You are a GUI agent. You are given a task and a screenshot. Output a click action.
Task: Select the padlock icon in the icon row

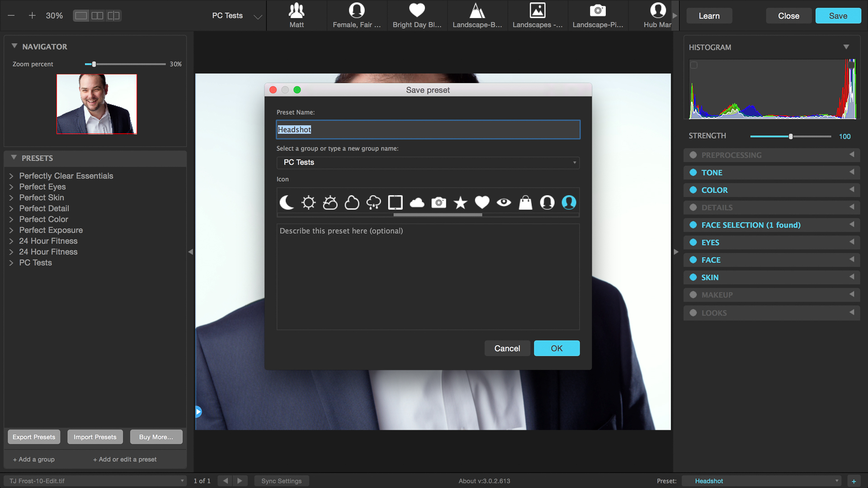(x=525, y=202)
